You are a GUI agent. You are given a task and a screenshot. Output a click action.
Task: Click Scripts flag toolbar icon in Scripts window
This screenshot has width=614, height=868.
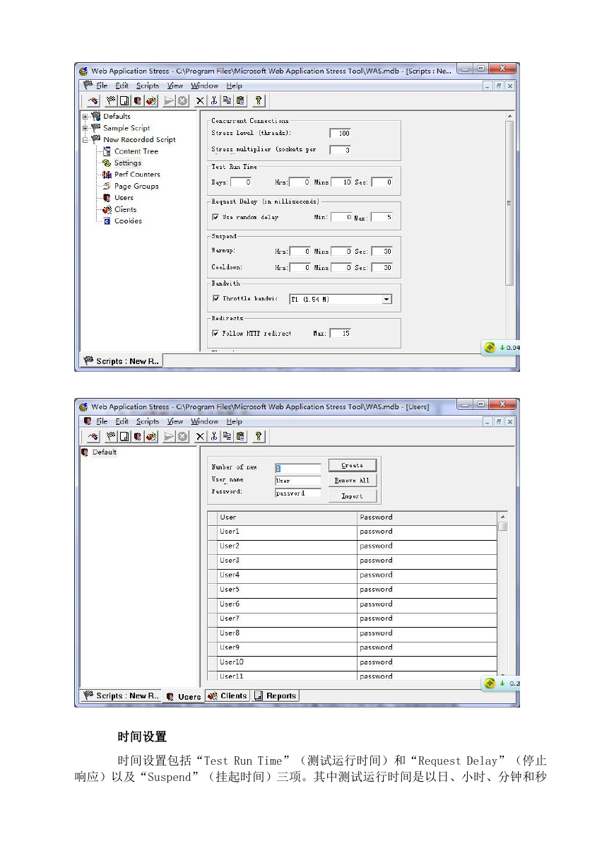(x=111, y=100)
